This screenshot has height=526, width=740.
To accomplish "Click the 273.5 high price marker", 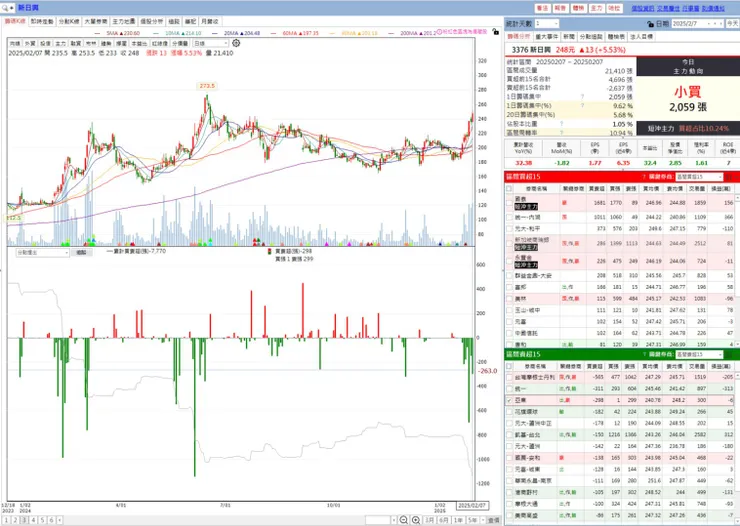I will 207,86.
